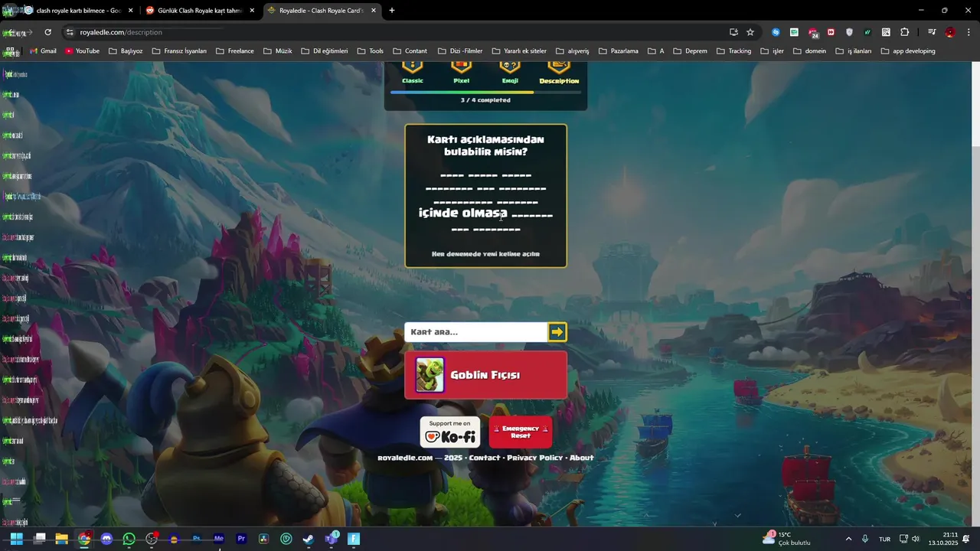
Task: Submit the guess with the arrow button
Action: [x=557, y=331]
